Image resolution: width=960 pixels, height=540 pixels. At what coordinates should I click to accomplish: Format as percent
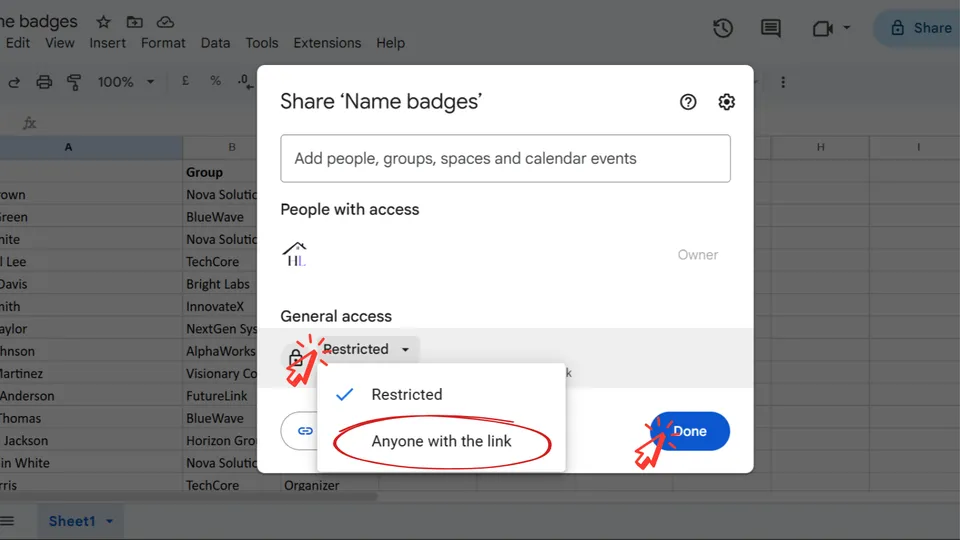(x=216, y=81)
